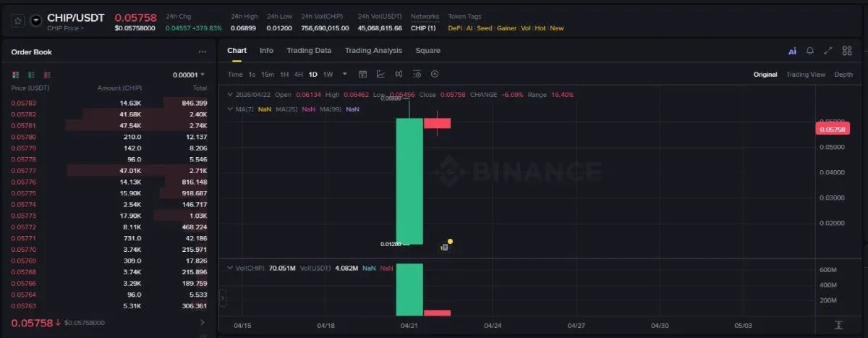The width and height of the screenshot is (868, 338).
Task: Select the 4H interval
Action: click(299, 75)
